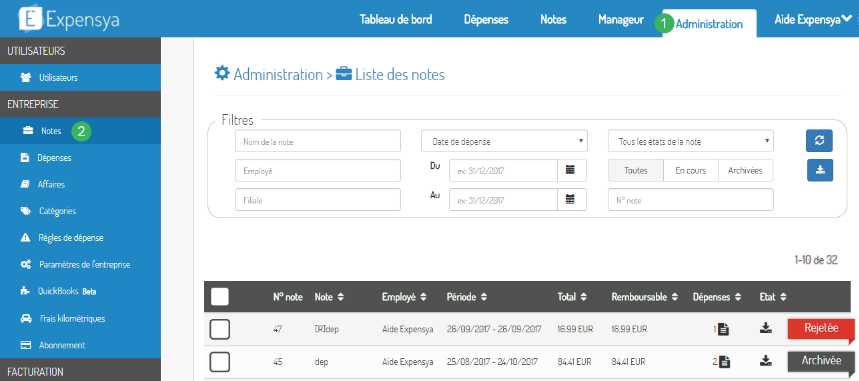Click the Expensya logo

(x=69, y=20)
